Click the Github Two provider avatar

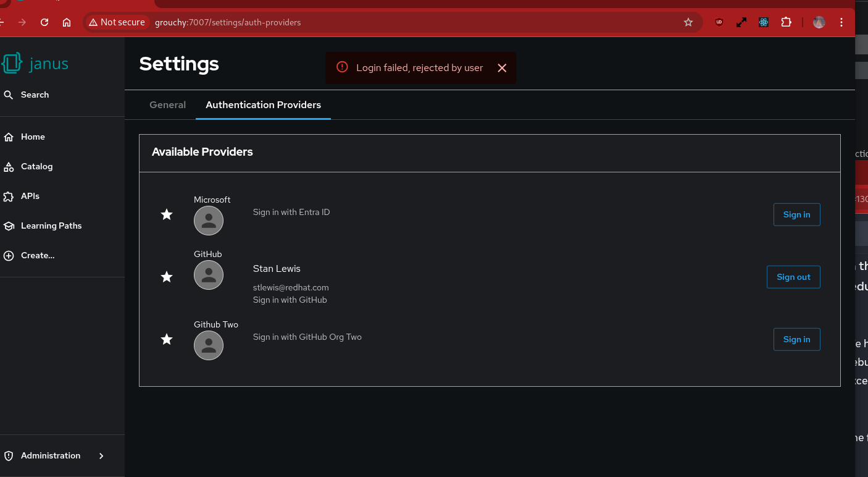click(209, 345)
